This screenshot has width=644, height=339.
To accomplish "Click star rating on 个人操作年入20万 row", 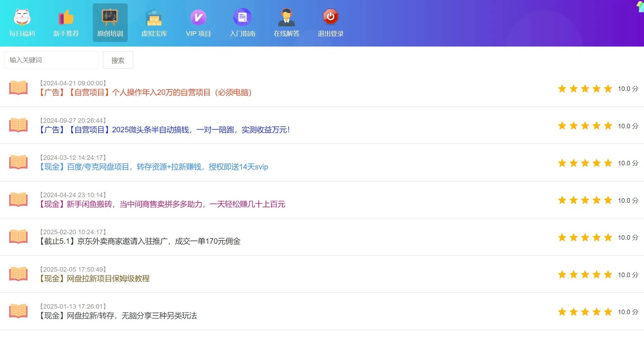I will (585, 89).
